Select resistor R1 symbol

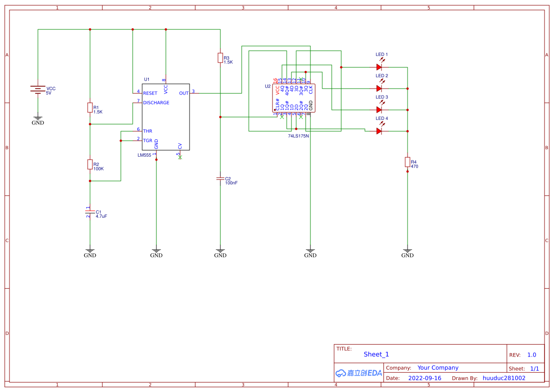pyautogui.click(x=90, y=107)
